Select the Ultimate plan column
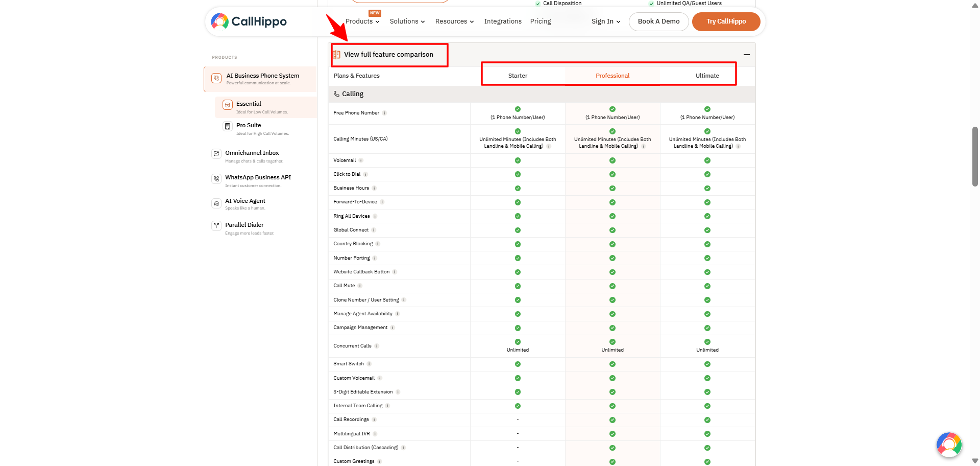Viewport: 980px width, 466px height. click(x=707, y=76)
